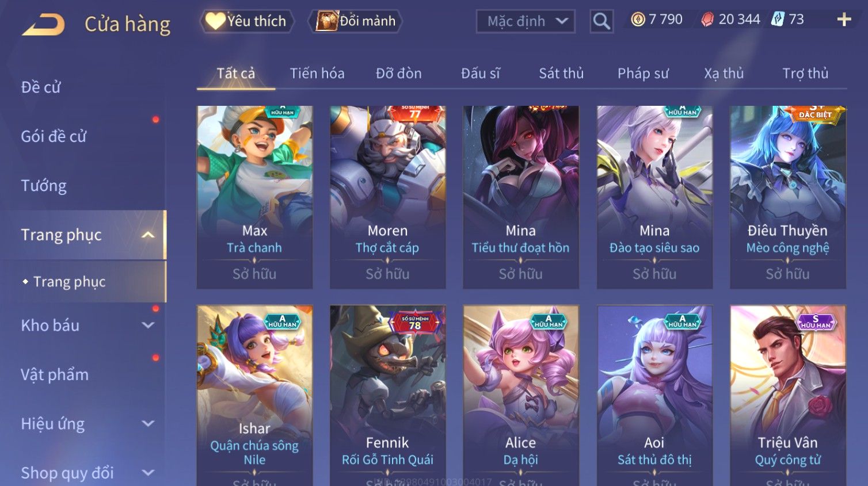868x486 pixels.
Task: Open Gói đề cử in sidebar
Action: point(54,136)
